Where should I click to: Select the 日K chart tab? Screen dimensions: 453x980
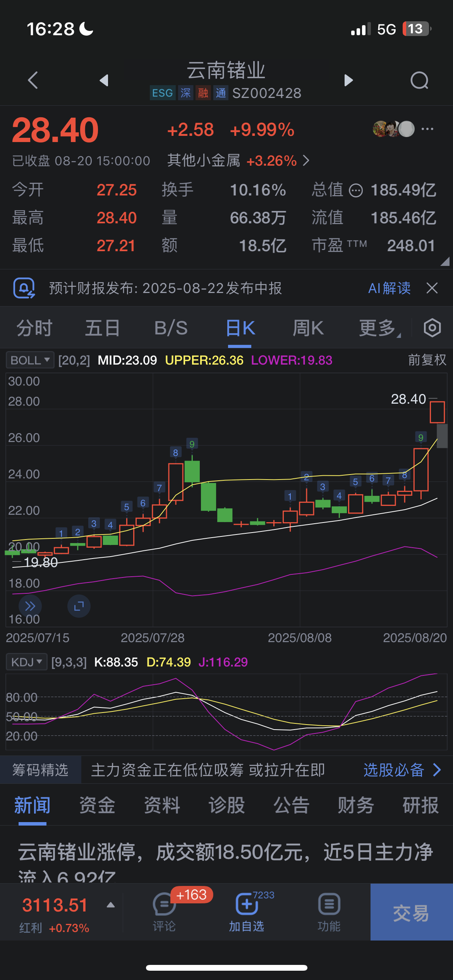pyautogui.click(x=240, y=328)
